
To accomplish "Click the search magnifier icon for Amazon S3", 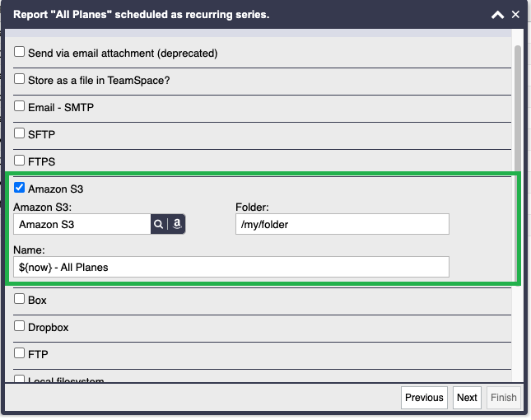I will tap(158, 224).
